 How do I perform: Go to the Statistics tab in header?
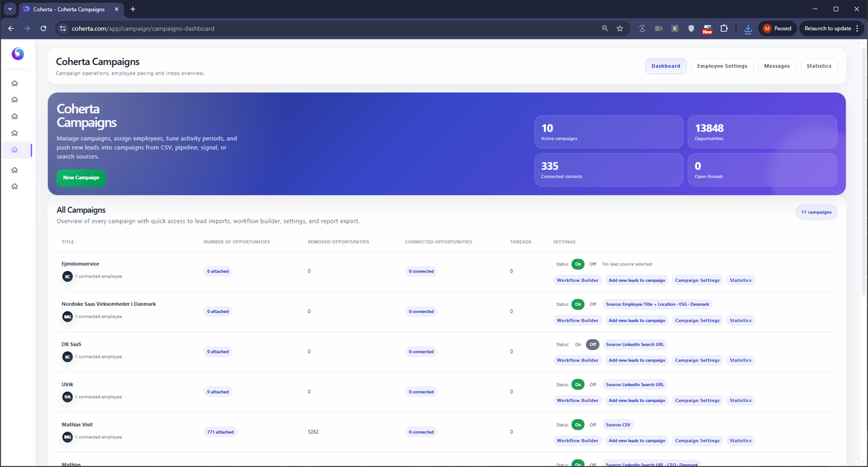pyautogui.click(x=819, y=66)
